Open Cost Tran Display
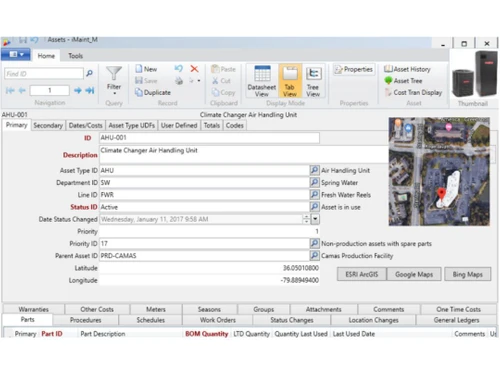This screenshot has width=500, height=375. pos(413,92)
